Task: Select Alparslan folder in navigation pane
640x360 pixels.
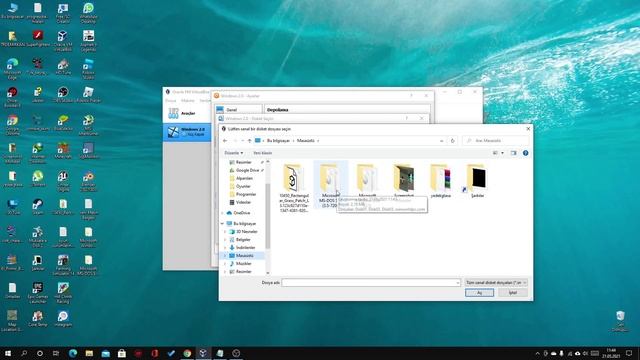Action: (x=244, y=178)
